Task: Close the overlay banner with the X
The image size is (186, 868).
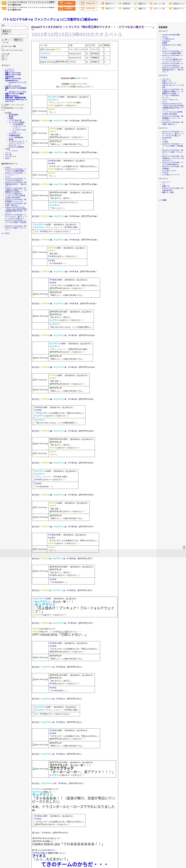Action: pyautogui.click(x=184, y=548)
